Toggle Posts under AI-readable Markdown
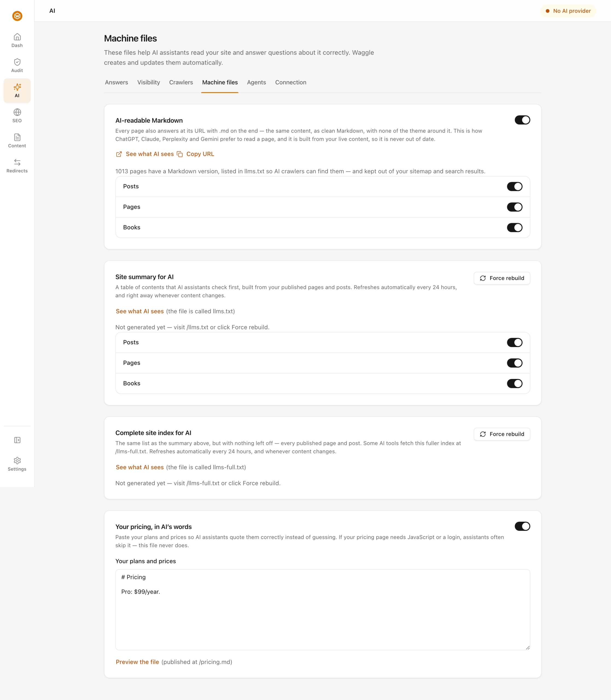The image size is (611, 700). [514, 186]
